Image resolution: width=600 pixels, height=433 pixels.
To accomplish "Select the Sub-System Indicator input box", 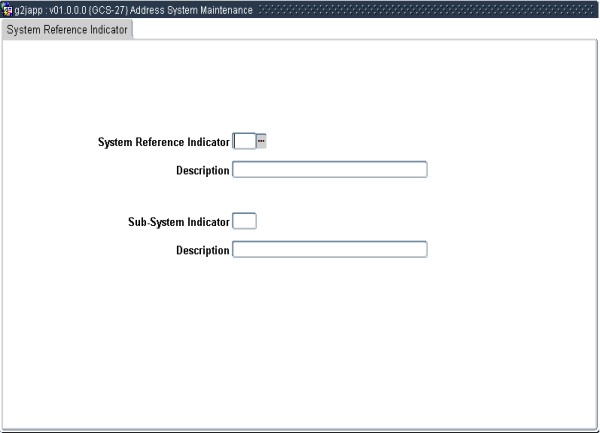I will pyautogui.click(x=244, y=221).
